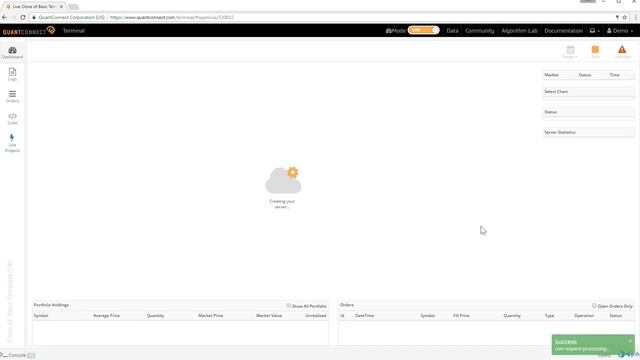Click the Time column header in market panel
This screenshot has height=360, width=640.
[614, 75]
